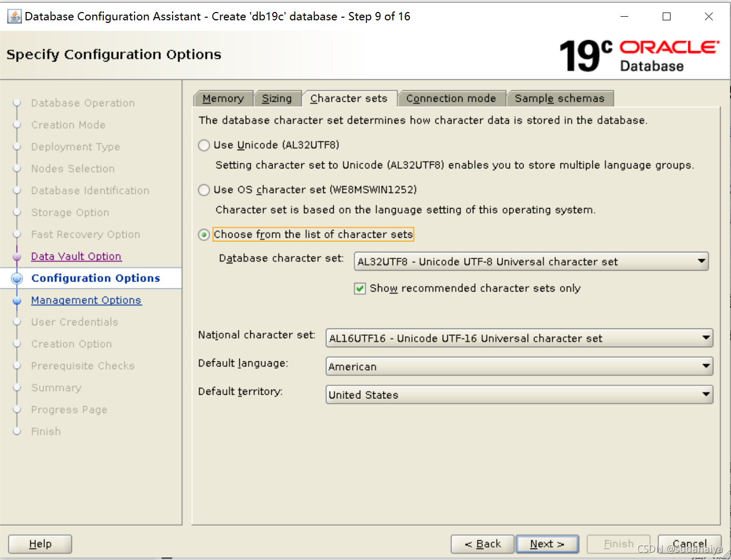The height and width of the screenshot is (560, 731).
Task: Click the Nodes Selection step label
Action: tap(72, 168)
